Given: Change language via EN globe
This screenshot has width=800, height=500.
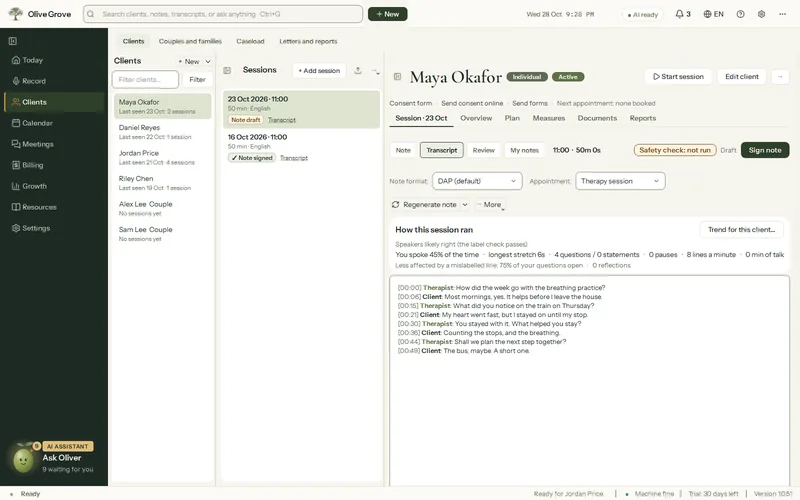Looking at the screenshot, I should point(713,14).
